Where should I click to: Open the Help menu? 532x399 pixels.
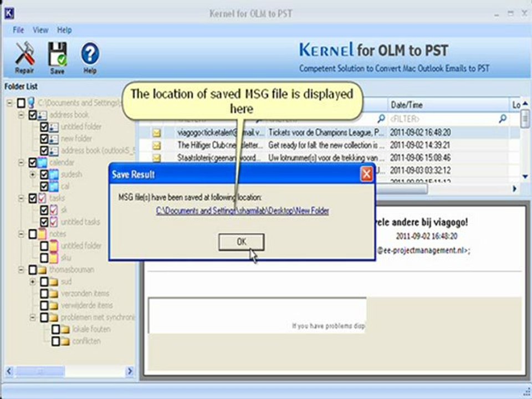coord(64,30)
